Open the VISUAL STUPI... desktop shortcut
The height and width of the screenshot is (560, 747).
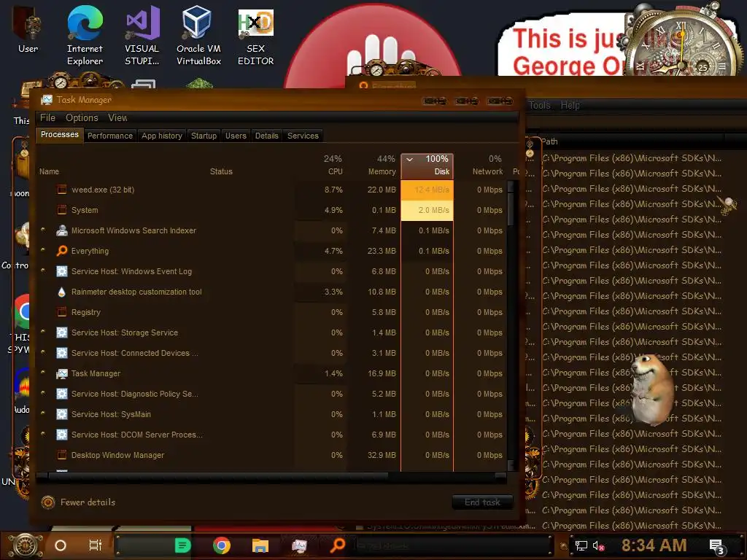(142, 36)
